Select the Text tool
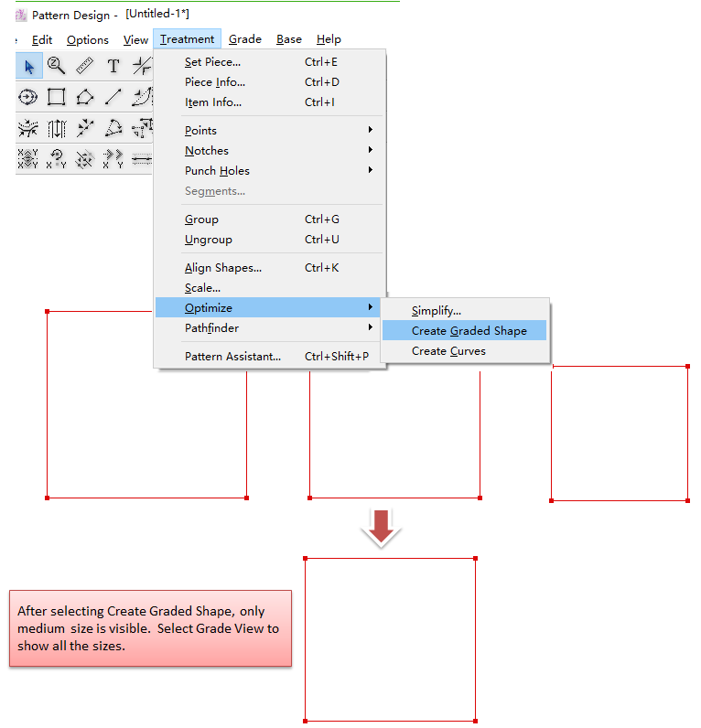This screenshot has height=728, width=701. tap(113, 66)
